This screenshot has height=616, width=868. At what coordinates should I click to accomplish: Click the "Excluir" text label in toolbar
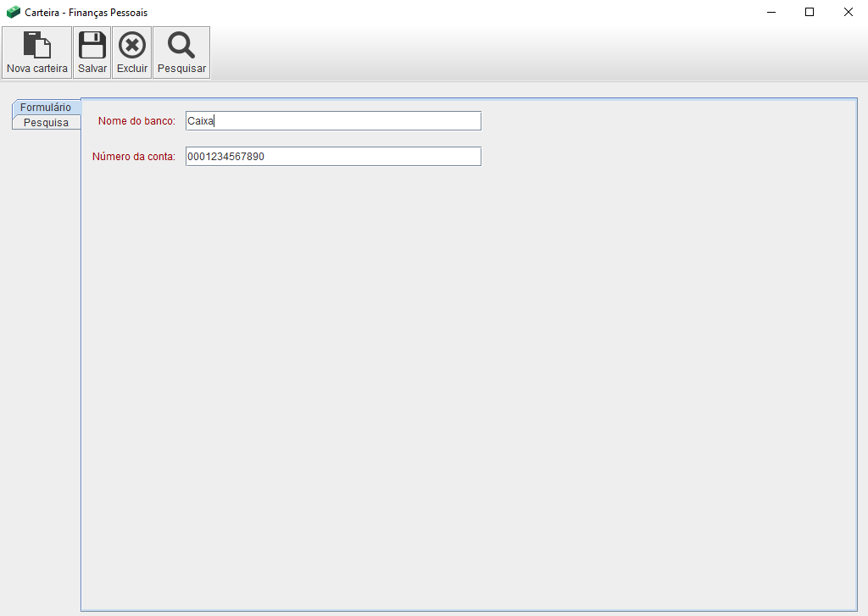click(x=131, y=69)
